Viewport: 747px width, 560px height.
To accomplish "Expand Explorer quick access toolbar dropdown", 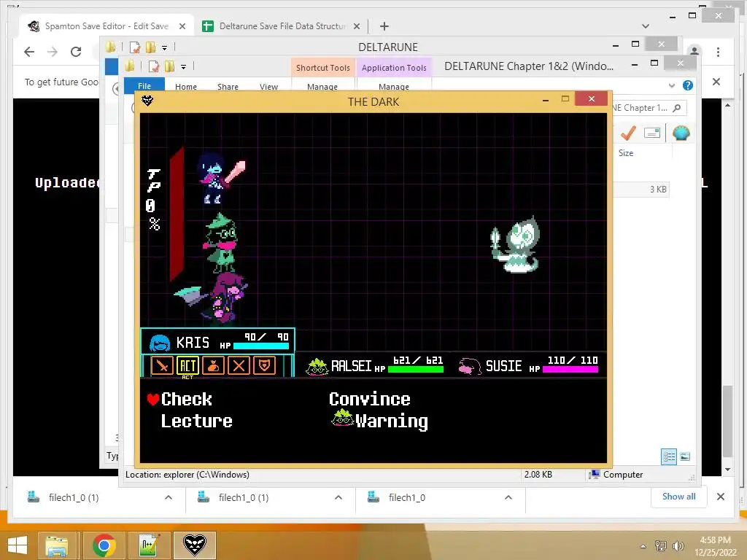I will (x=183, y=67).
